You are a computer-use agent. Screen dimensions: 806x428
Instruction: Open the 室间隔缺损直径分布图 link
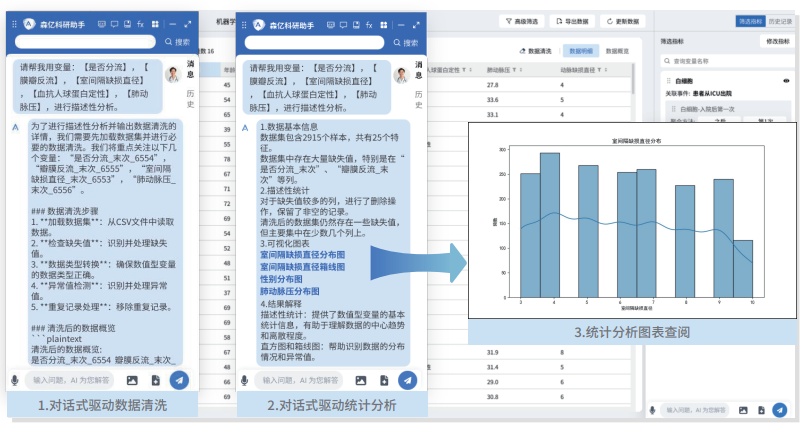tap(302, 255)
